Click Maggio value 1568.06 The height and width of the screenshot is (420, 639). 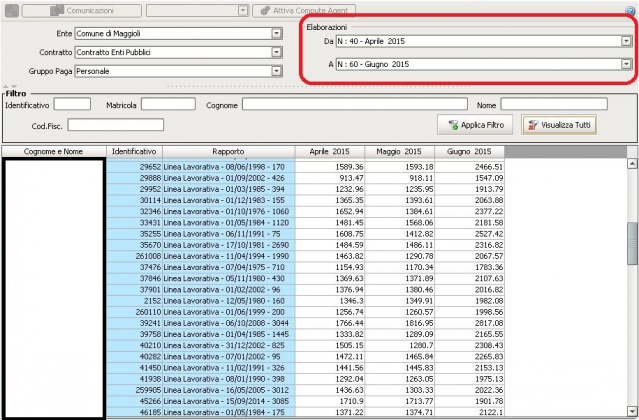[x=399, y=223]
